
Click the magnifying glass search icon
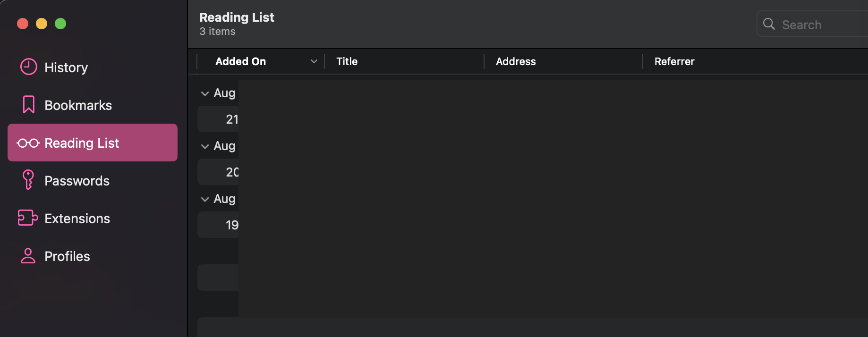click(769, 24)
